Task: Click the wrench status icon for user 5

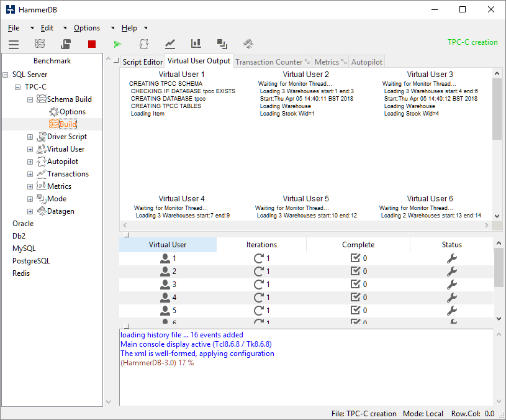Action: pos(452,311)
